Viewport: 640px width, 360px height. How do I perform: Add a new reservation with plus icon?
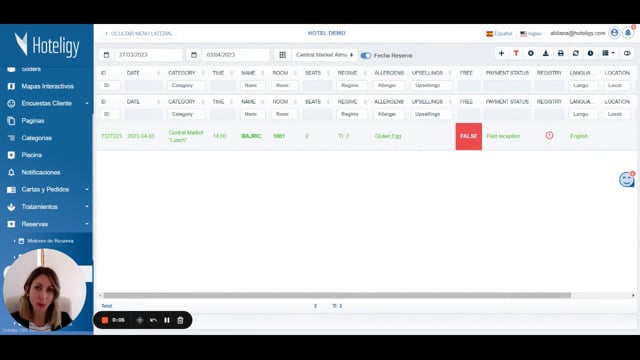click(501, 53)
